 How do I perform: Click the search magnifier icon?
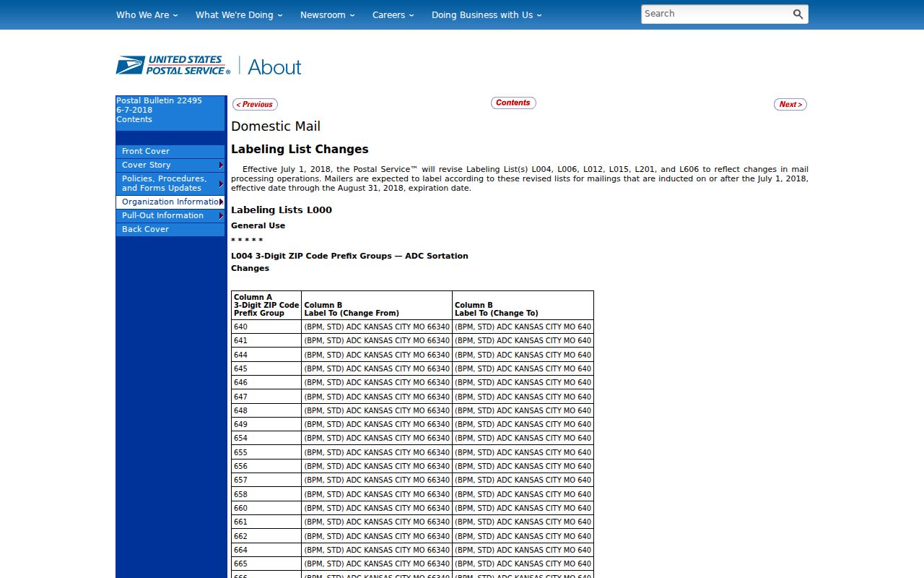[798, 14]
